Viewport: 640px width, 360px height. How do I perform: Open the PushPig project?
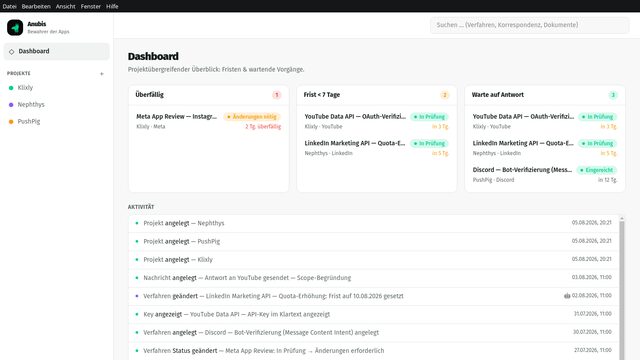57,122
